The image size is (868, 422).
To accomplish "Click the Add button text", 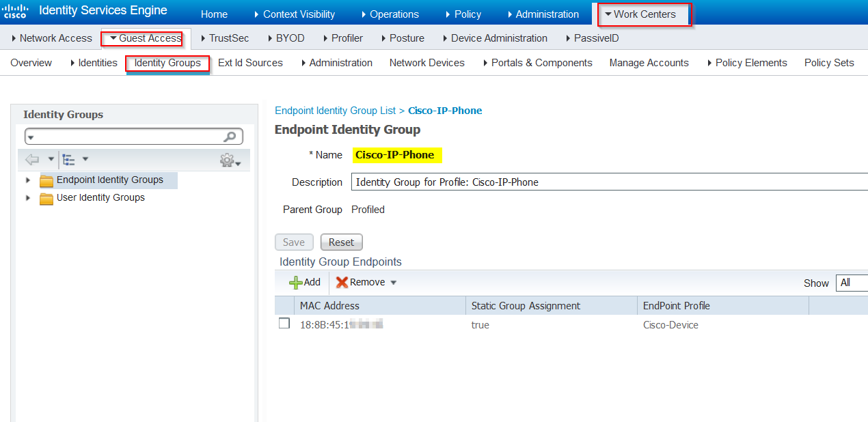I will [312, 282].
